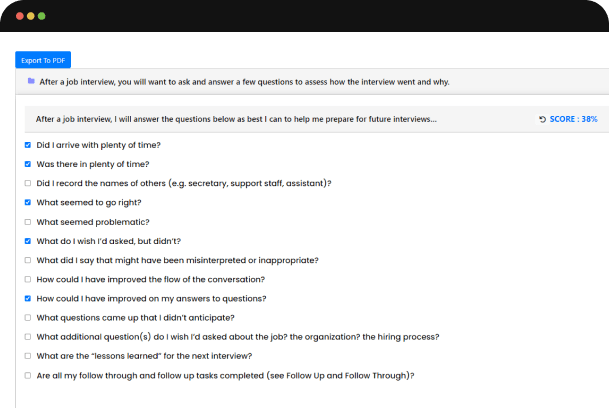The image size is (609, 408).
Task: Click the purple folder icon beside heading
Action: point(31,81)
